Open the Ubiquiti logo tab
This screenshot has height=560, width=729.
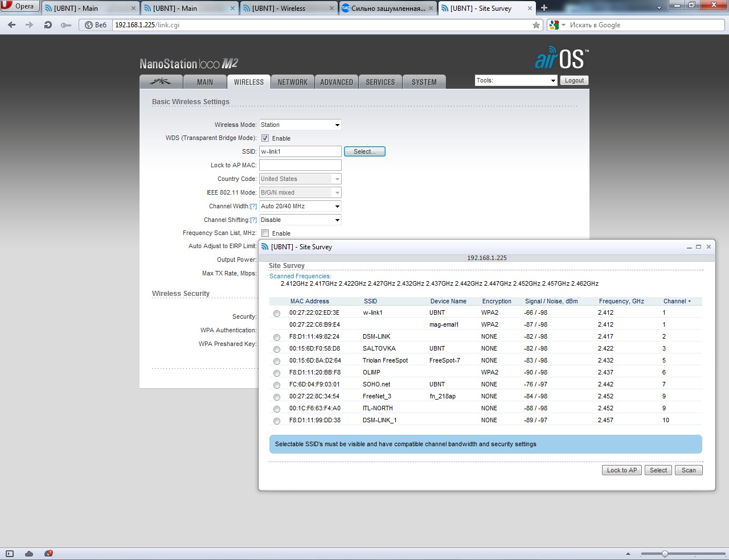point(161,82)
